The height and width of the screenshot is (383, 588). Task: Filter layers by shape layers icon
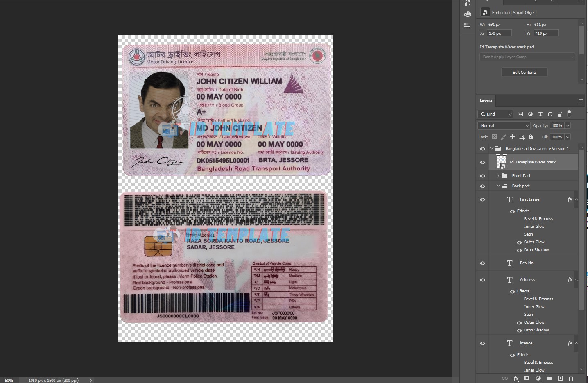click(550, 114)
